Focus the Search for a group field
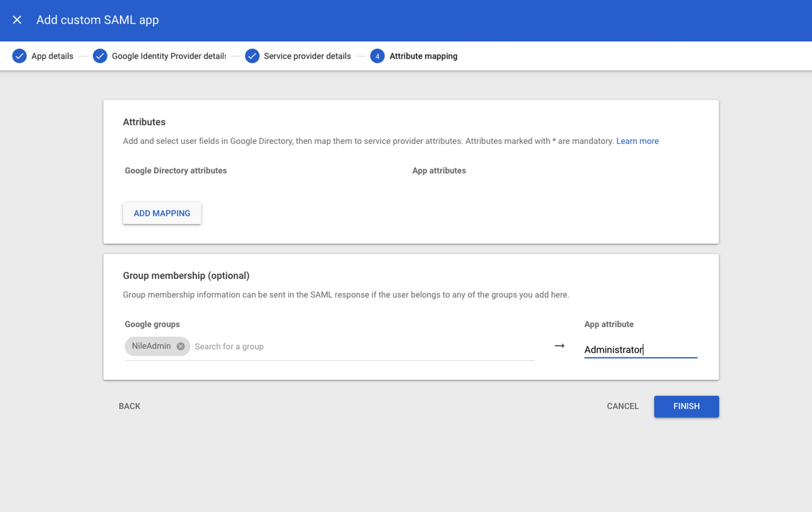The width and height of the screenshot is (812, 512). pyautogui.click(x=363, y=346)
